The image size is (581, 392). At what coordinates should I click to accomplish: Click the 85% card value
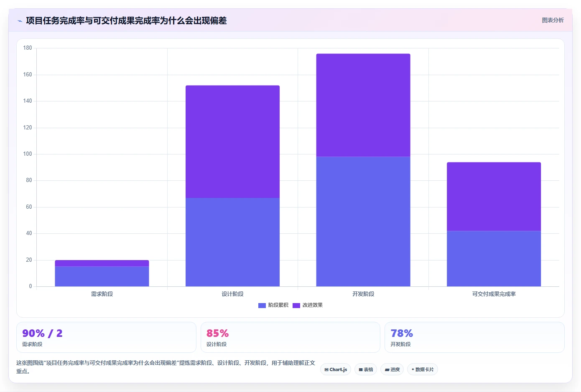[x=217, y=334]
